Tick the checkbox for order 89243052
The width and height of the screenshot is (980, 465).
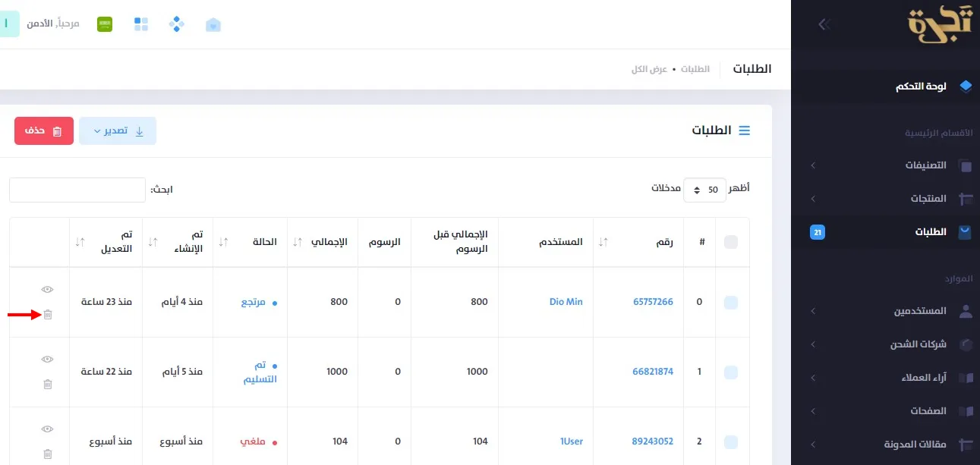click(730, 441)
